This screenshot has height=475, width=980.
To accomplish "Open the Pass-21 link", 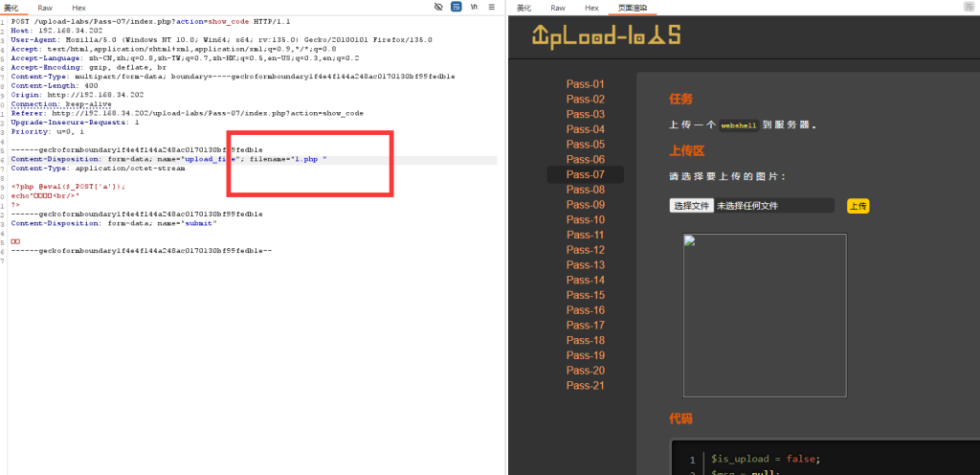I will point(585,386).
